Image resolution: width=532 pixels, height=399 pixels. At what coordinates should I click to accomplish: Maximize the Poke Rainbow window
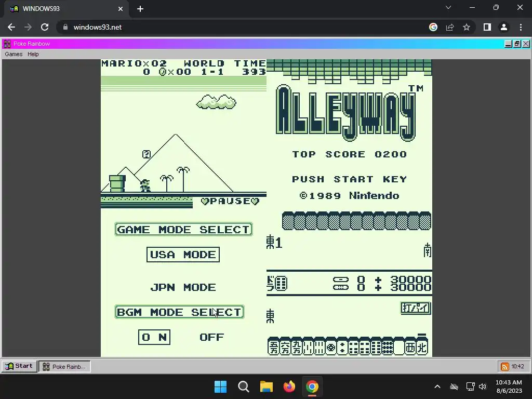pyautogui.click(x=517, y=44)
